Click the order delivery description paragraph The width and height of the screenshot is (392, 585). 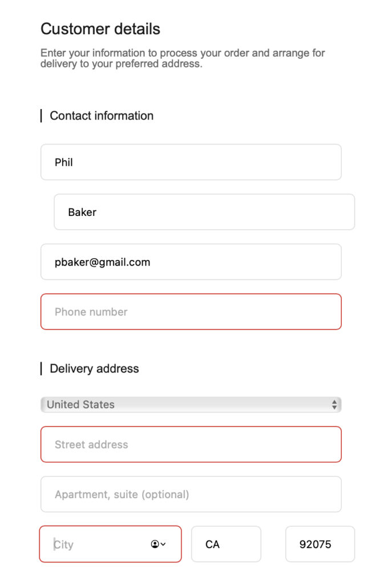tap(183, 58)
